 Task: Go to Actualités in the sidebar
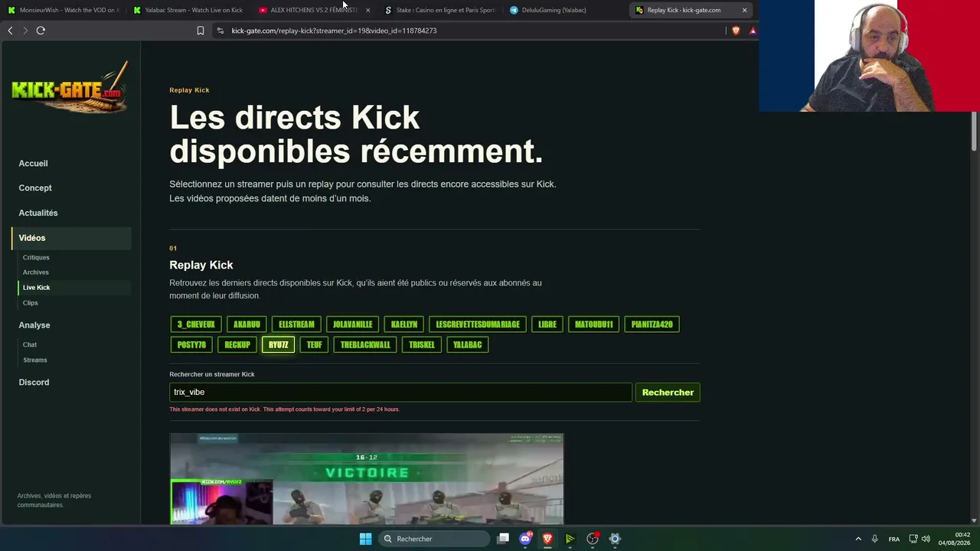pyautogui.click(x=38, y=213)
